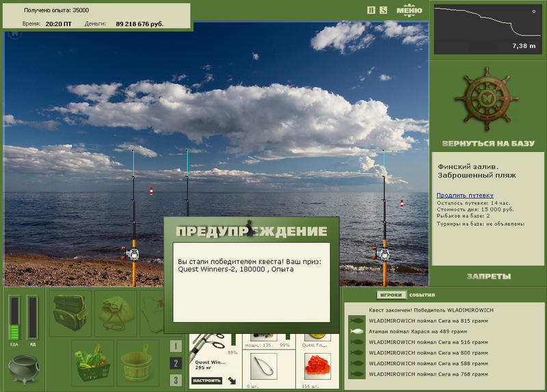Click the S icon next to pause
Image resolution: width=547 pixels, height=392 pixels.
point(384,10)
